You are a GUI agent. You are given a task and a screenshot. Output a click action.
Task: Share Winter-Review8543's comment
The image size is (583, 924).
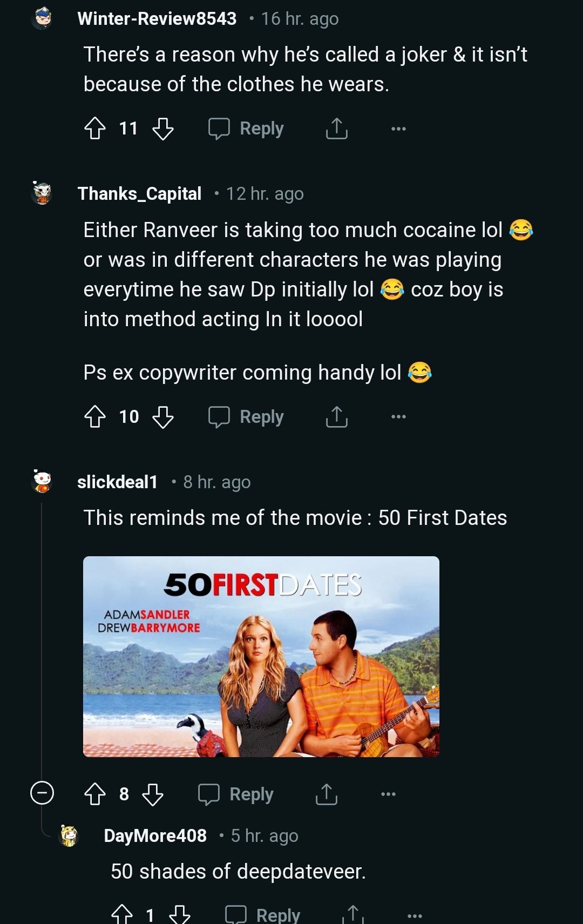point(336,129)
